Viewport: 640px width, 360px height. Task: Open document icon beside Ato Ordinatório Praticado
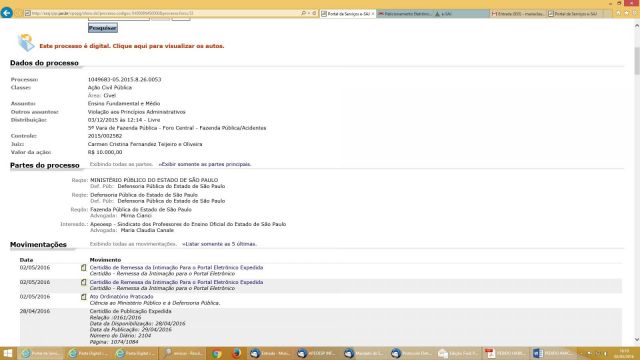(84, 297)
